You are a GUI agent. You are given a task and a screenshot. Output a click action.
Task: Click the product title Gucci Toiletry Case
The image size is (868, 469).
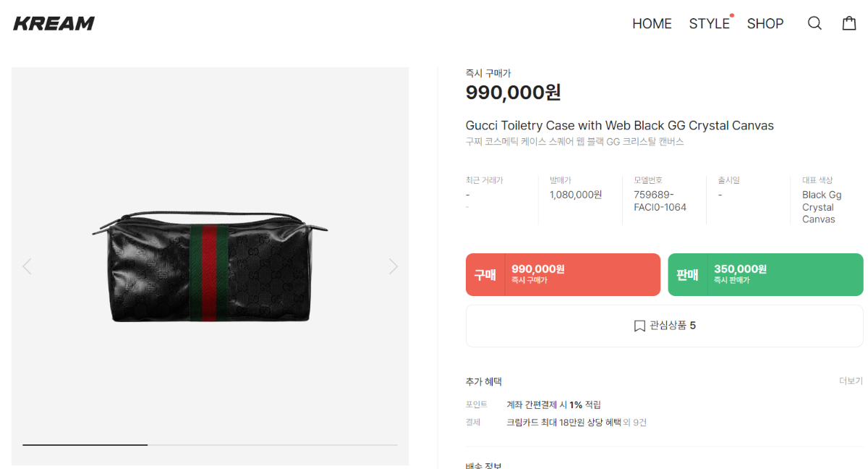(x=619, y=126)
